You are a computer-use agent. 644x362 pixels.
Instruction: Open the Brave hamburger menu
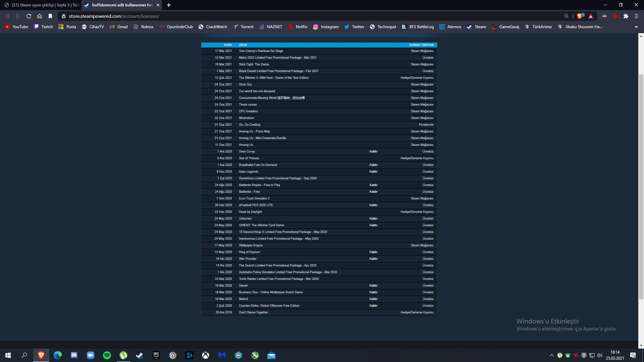[x=636, y=16]
